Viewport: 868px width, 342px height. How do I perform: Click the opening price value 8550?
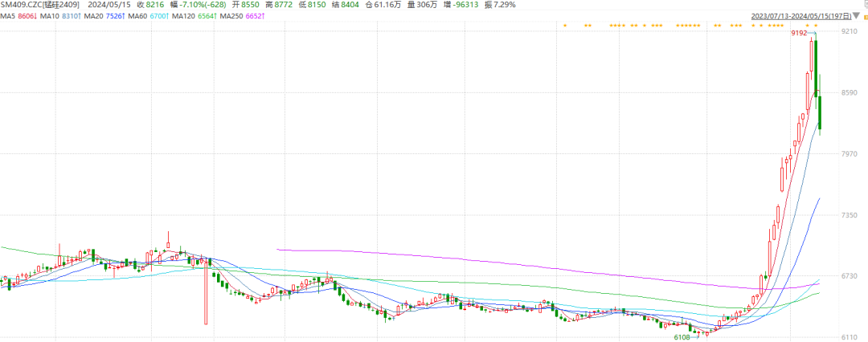(250, 5)
